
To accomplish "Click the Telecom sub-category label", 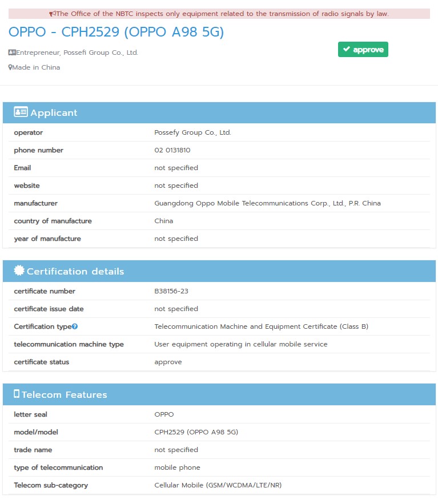I will pos(51,485).
